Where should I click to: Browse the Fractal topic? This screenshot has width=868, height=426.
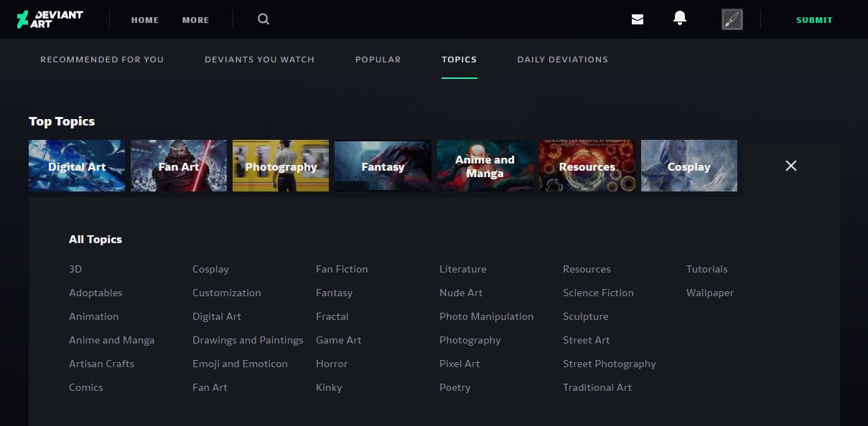(332, 316)
